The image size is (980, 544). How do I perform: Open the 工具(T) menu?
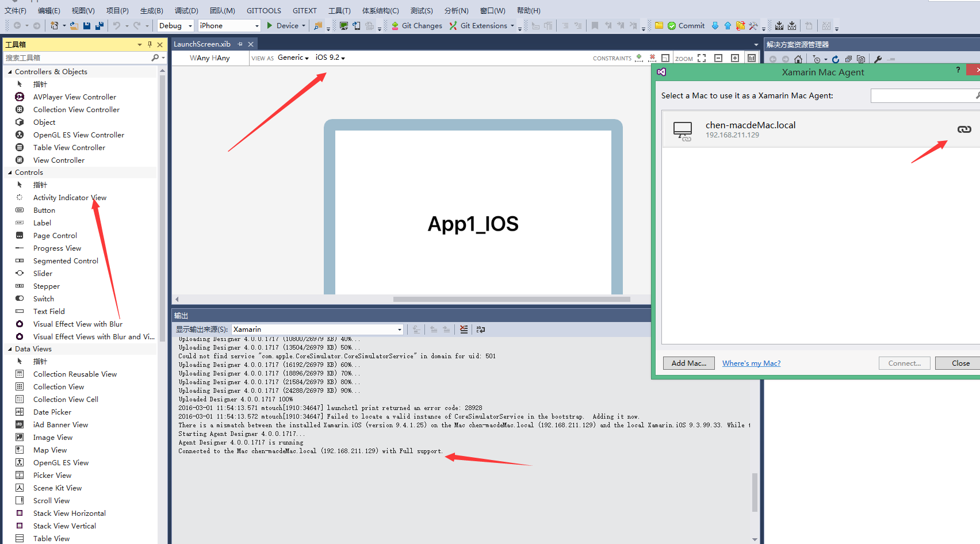coord(339,10)
